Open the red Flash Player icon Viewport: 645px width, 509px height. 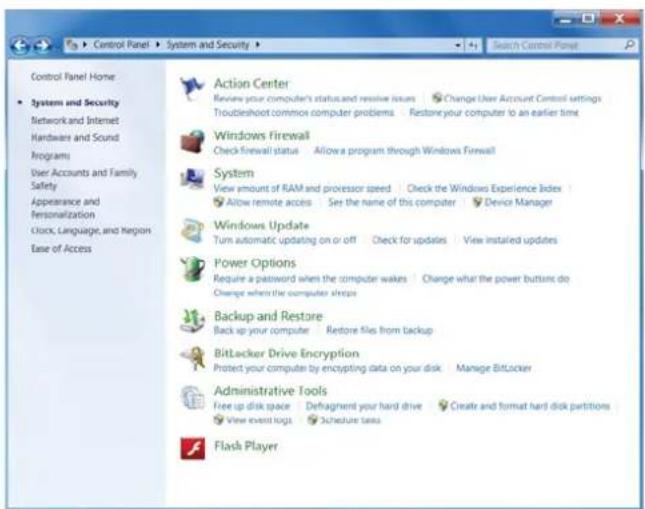pos(193,448)
